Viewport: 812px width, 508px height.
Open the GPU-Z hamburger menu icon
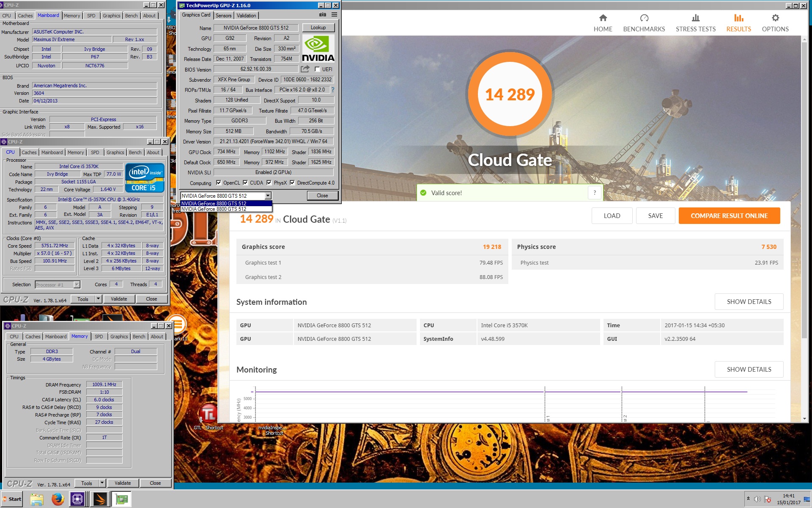click(x=334, y=15)
